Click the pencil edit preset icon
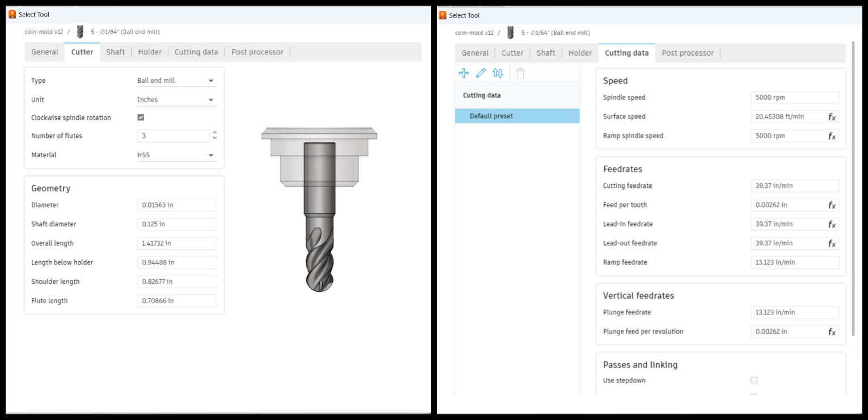Image resolution: width=868 pixels, height=420 pixels. pos(481,73)
